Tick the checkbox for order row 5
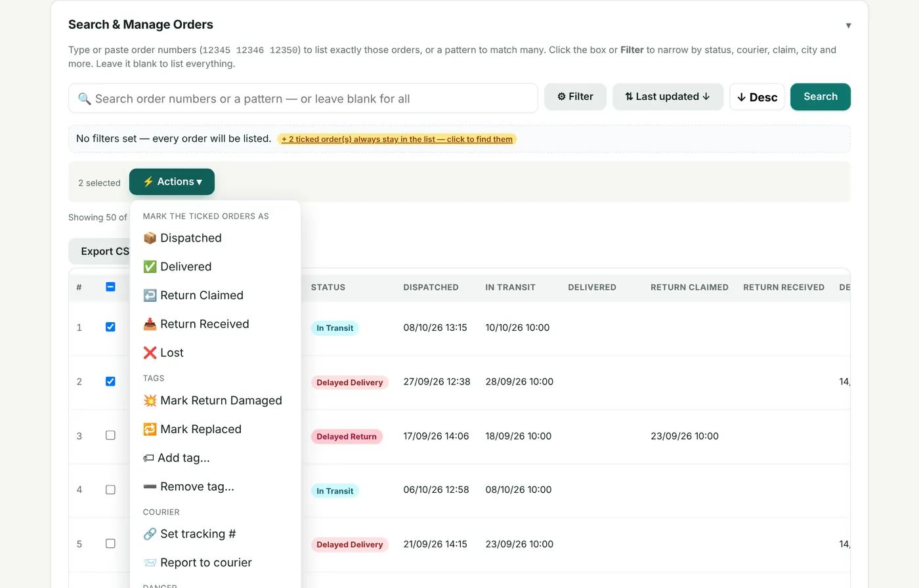Image resolution: width=919 pixels, height=588 pixels. [110, 543]
